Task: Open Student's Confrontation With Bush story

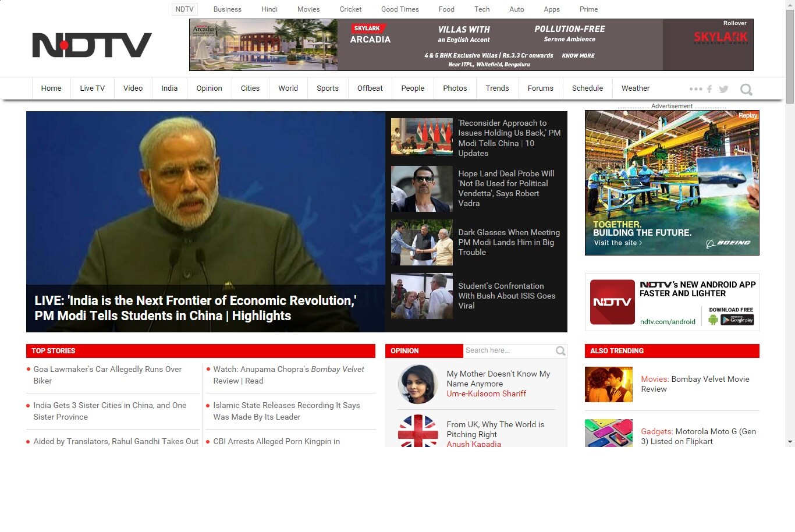Action: click(x=507, y=296)
